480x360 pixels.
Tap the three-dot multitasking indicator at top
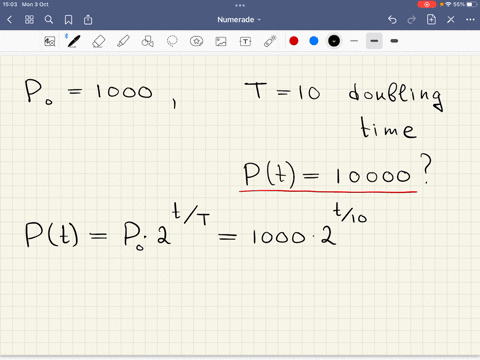click(240, 5)
